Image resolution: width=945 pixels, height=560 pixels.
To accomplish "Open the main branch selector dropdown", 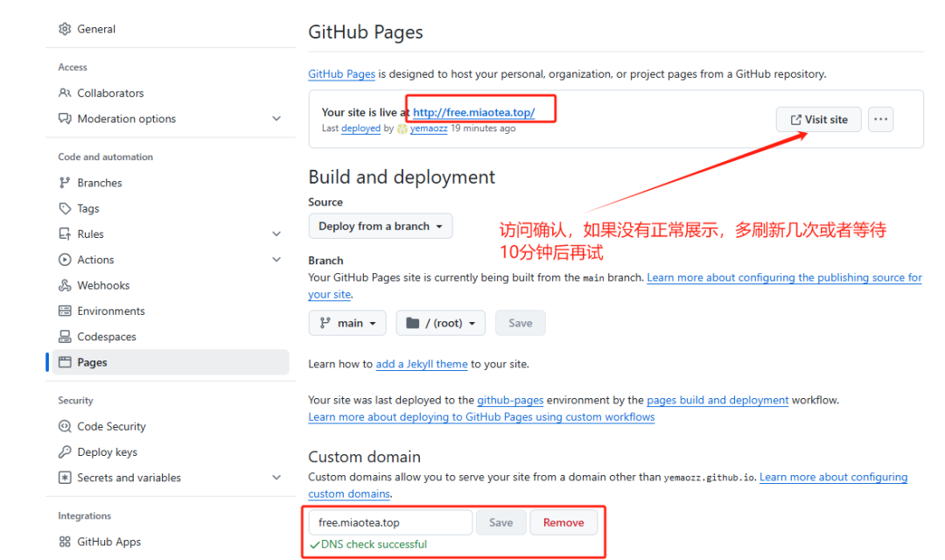I will [347, 323].
